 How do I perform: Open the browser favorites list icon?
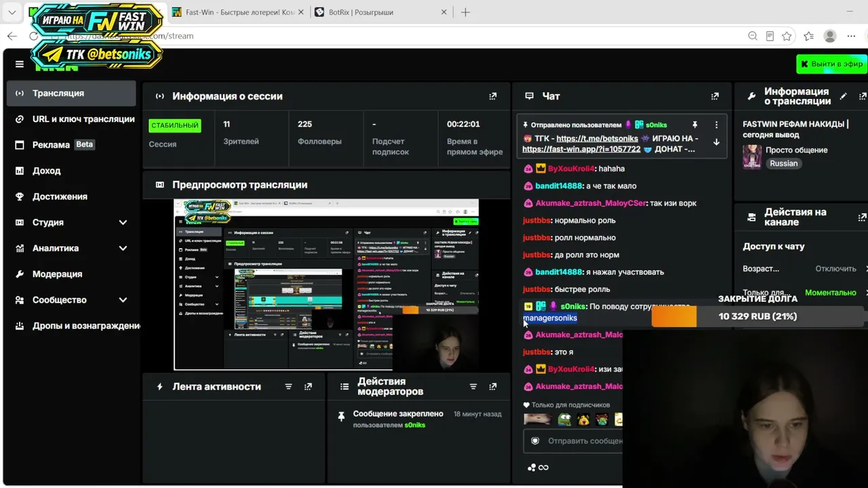[808, 36]
